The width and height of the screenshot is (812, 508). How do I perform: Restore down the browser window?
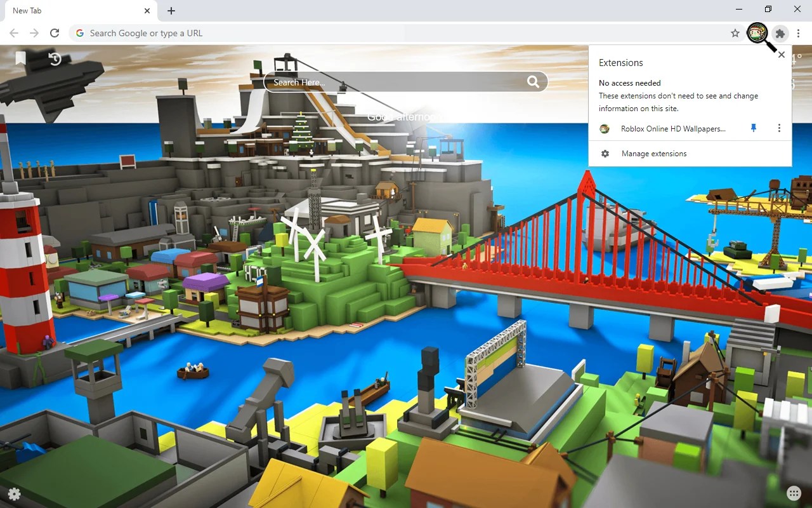768,10
